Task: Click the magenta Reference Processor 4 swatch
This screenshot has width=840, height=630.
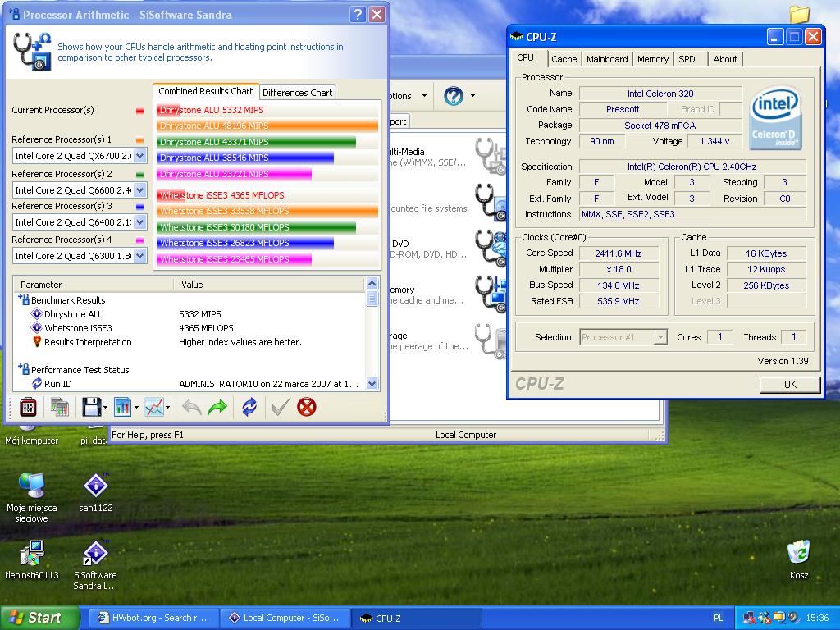Action: [x=139, y=240]
